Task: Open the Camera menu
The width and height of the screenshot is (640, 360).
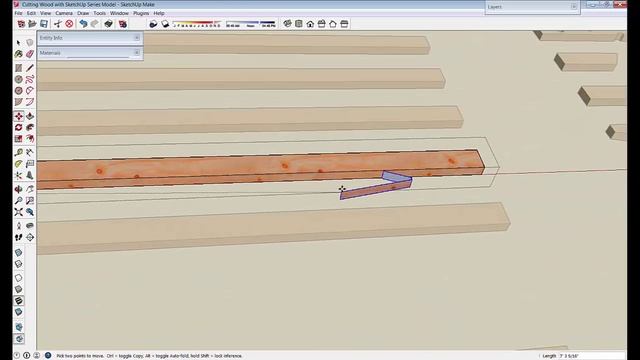Action: click(64, 13)
